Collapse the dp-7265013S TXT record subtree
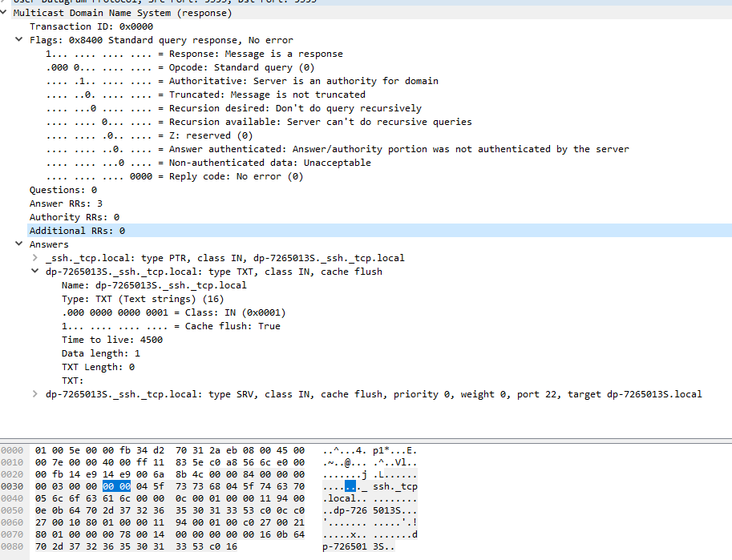The height and width of the screenshot is (560, 732). tap(36, 271)
